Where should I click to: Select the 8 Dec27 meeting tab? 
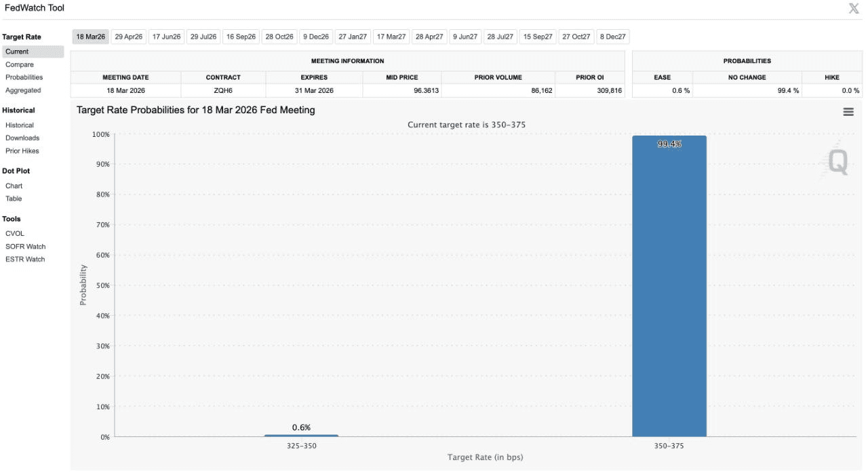[x=612, y=37]
